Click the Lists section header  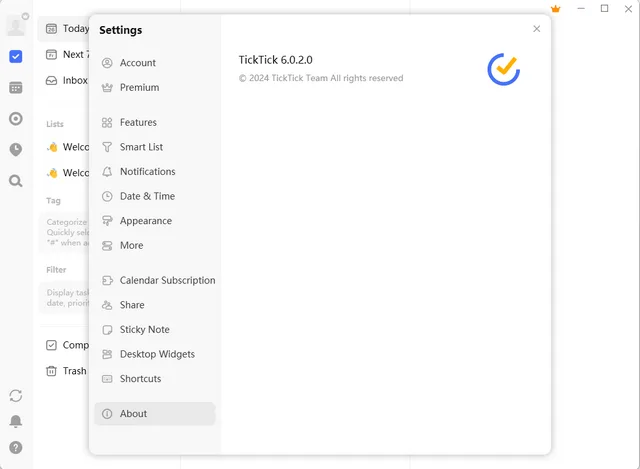click(x=55, y=124)
